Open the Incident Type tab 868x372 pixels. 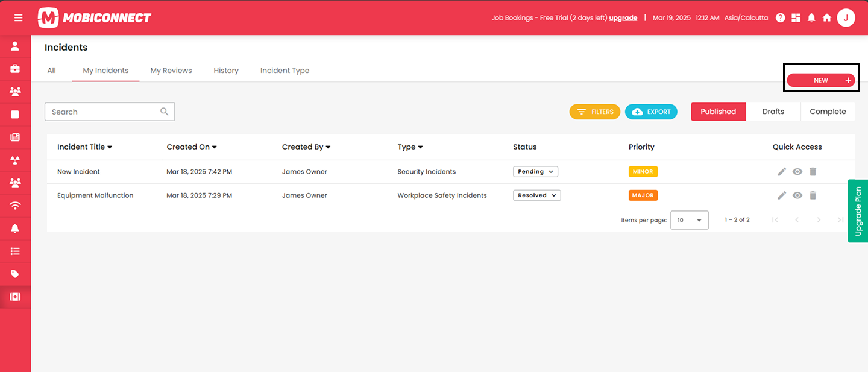285,70
